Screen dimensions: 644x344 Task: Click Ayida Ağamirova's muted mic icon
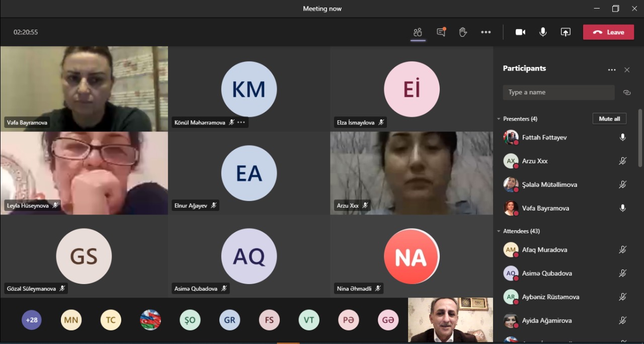coord(622,320)
